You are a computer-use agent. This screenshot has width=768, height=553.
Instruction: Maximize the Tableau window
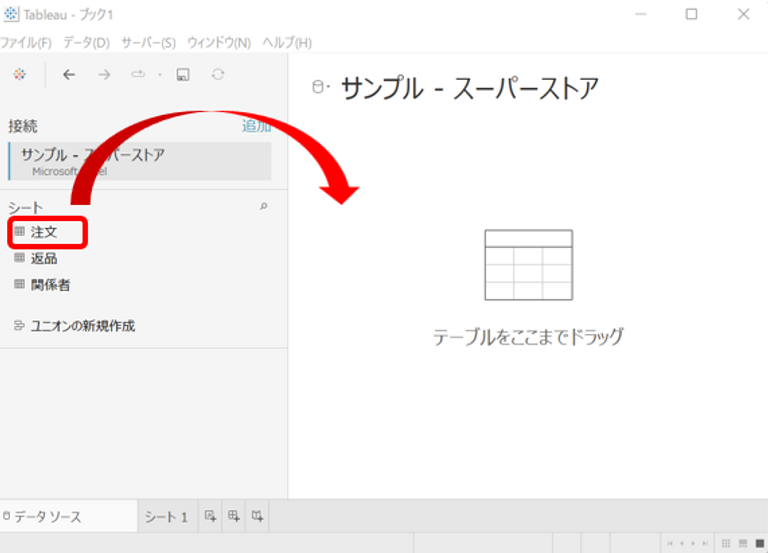click(x=692, y=14)
